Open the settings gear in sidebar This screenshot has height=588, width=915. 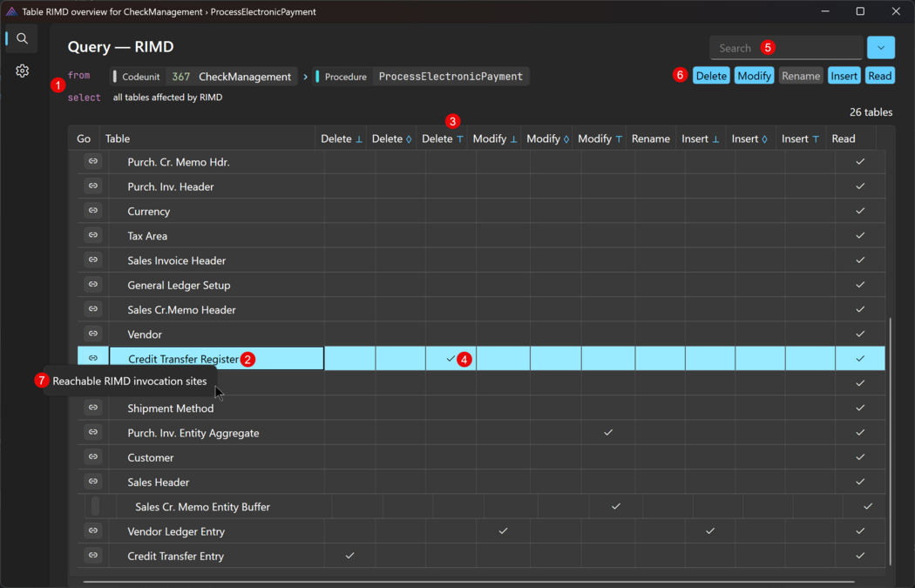click(23, 71)
